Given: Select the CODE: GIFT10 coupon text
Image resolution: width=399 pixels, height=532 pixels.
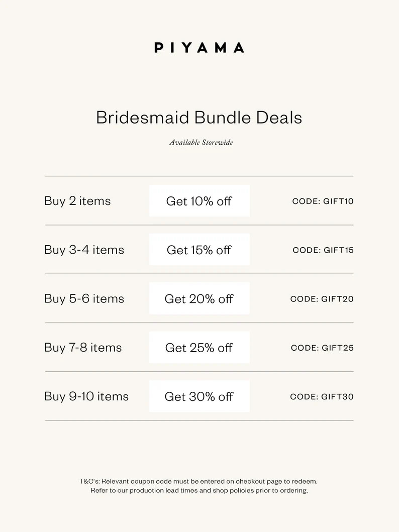Looking at the screenshot, I should coord(323,201).
